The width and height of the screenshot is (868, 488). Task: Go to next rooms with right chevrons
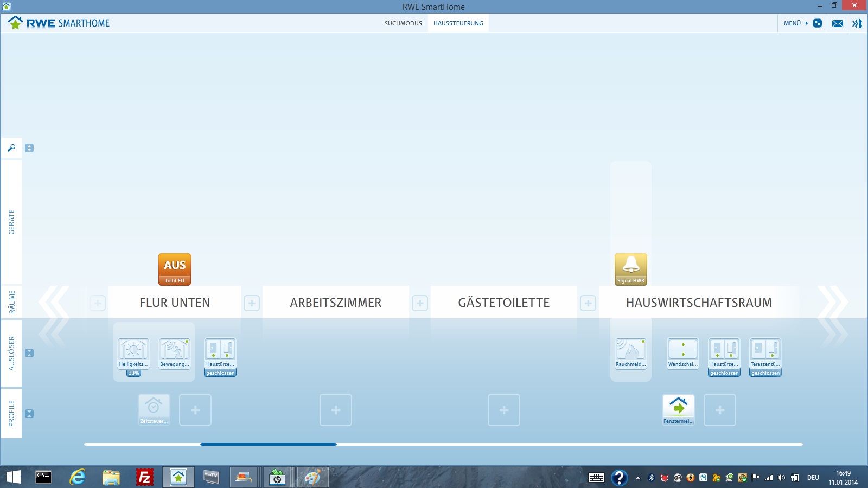click(832, 302)
